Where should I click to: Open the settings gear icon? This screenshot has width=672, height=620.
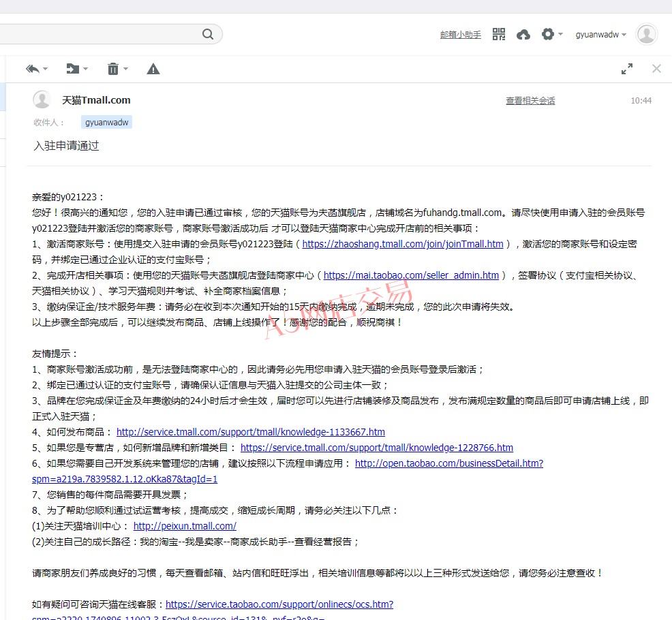click(x=548, y=34)
